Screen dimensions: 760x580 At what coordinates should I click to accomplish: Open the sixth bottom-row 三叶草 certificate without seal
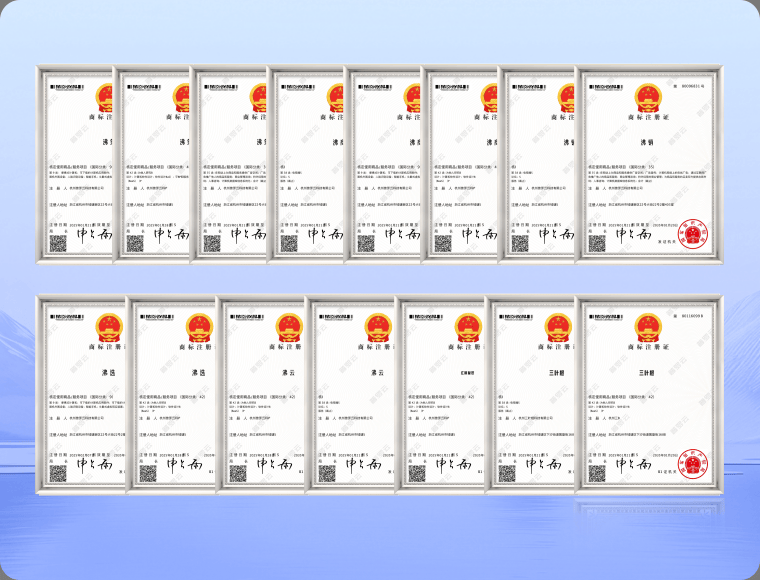(530, 395)
